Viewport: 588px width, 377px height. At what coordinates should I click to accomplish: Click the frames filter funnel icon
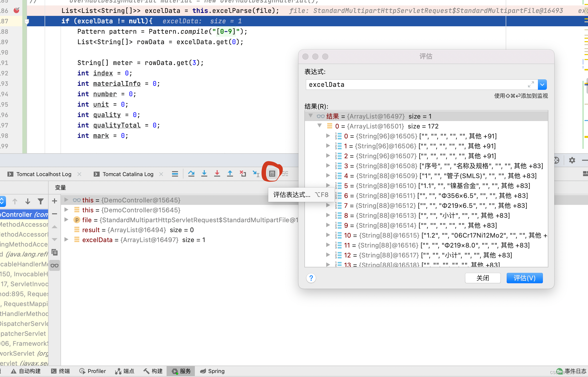click(41, 201)
